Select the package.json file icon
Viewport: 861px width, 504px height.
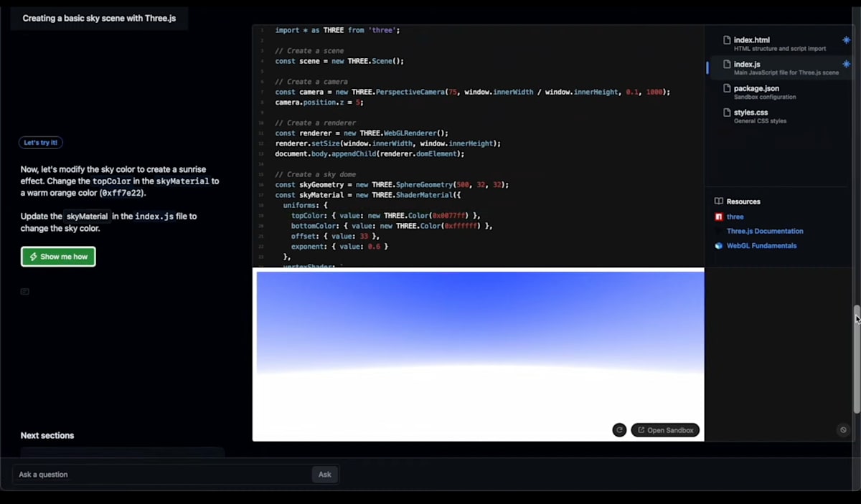tap(727, 88)
